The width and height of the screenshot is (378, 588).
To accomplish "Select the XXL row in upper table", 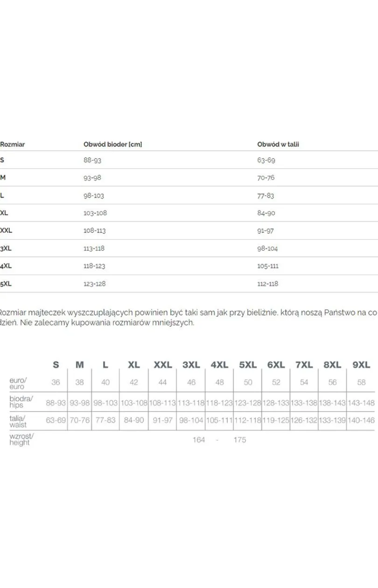I will coord(189,231).
